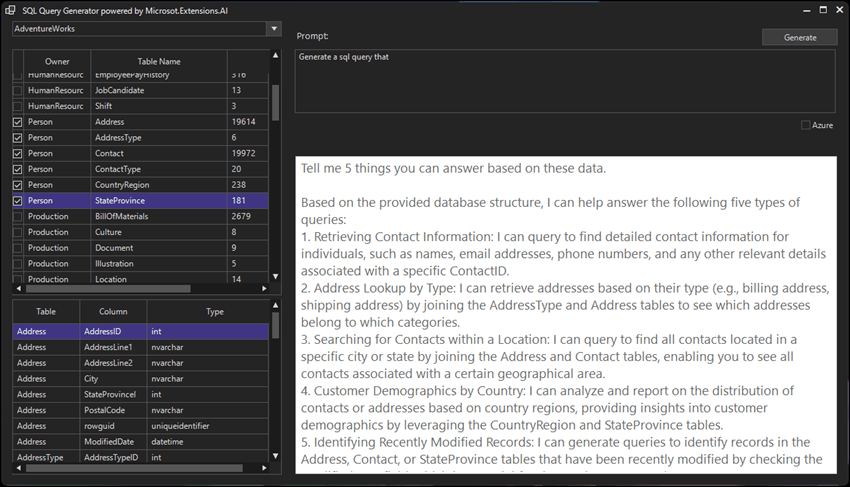The height and width of the screenshot is (487, 850).
Task: Click inside the Prompt text box
Action: 565,80
